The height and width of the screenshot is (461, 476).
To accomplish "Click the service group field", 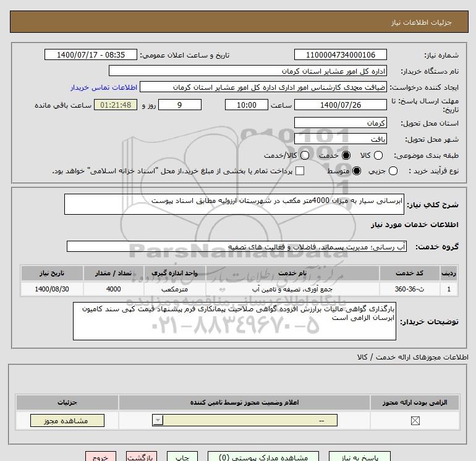I will (x=237, y=246).
